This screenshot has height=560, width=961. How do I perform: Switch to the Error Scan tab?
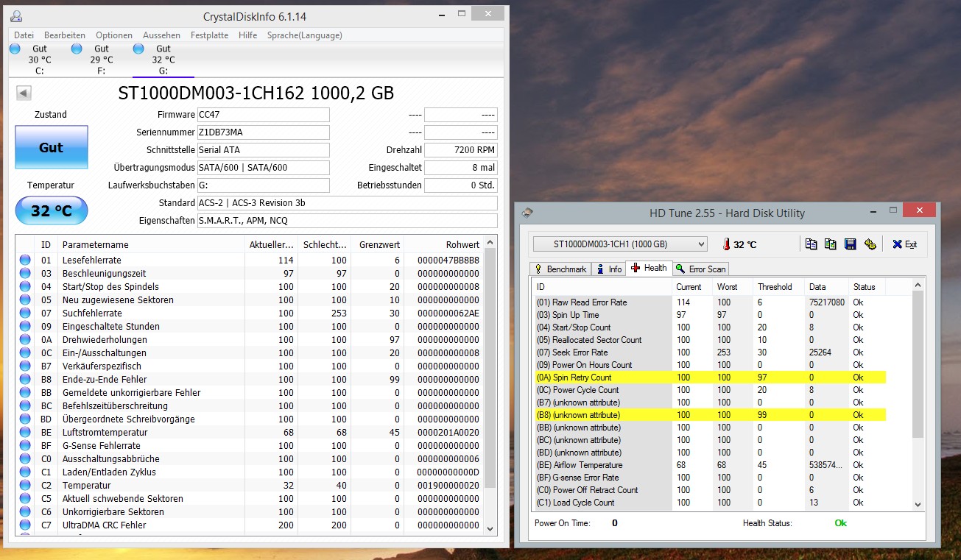pos(700,269)
